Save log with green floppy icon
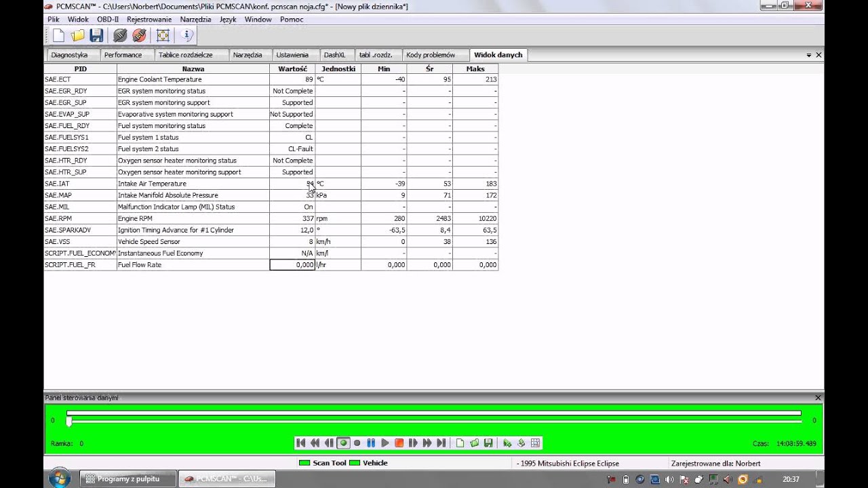 point(488,443)
